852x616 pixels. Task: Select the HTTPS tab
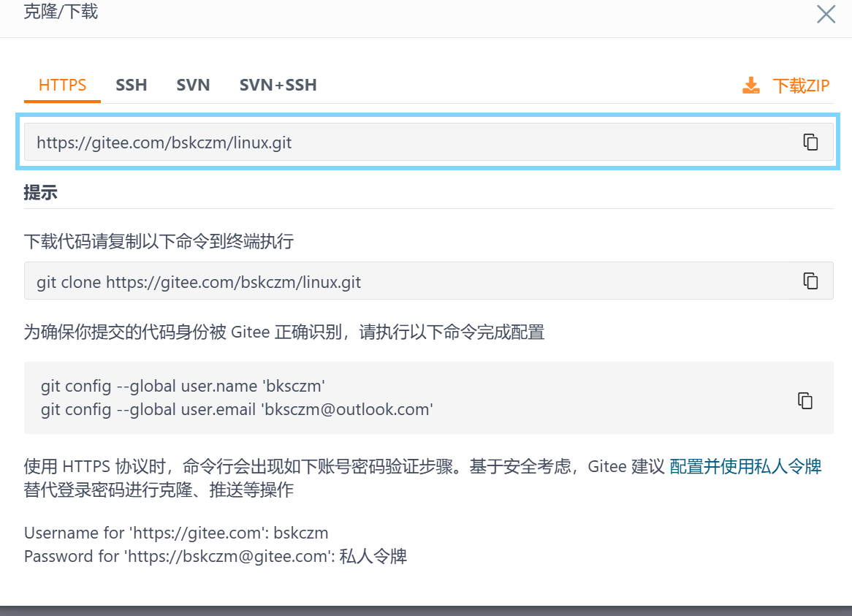click(63, 85)
